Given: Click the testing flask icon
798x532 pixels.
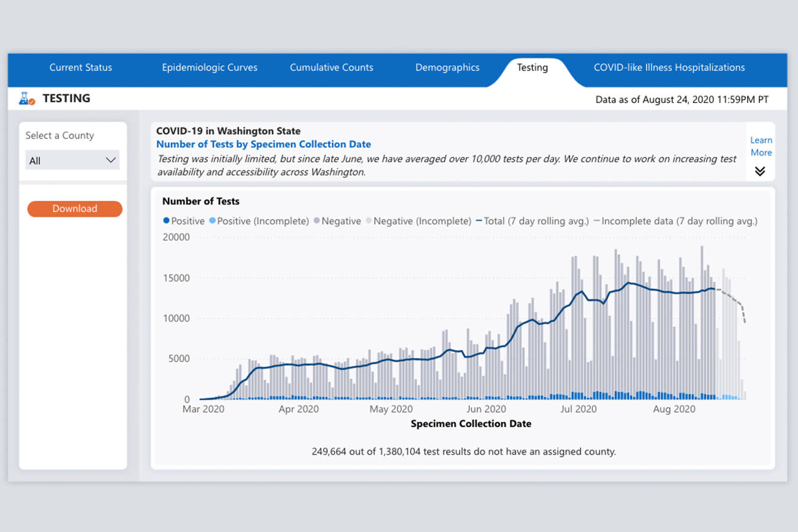Looking at the screenshot, I should (x=26, y=98).
